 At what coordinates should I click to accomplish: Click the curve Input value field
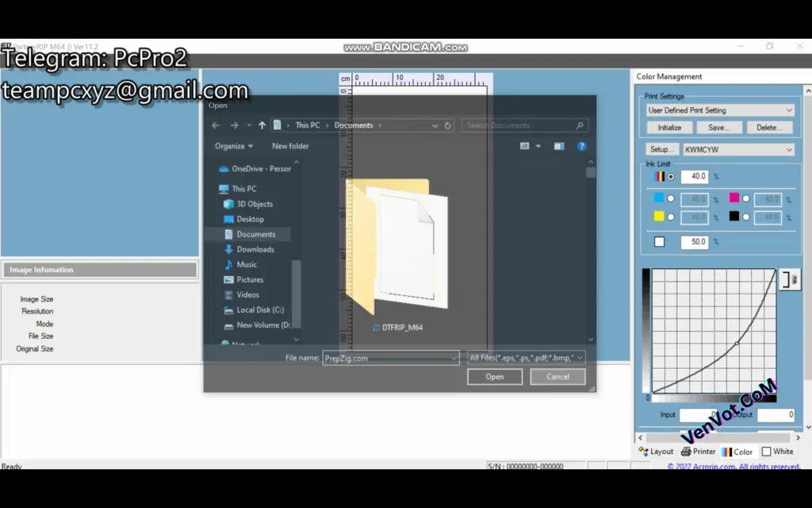(x=699, y=414)
